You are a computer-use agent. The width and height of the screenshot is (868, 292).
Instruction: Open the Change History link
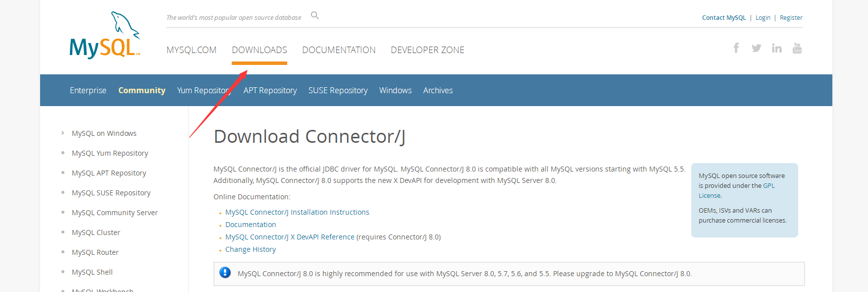pyautogui.click(x=251, y=249)
